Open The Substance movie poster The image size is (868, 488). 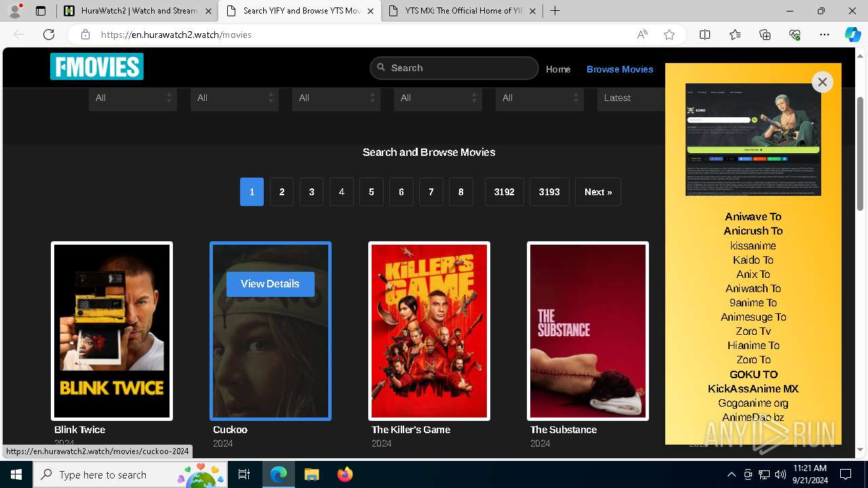point(588,331)
